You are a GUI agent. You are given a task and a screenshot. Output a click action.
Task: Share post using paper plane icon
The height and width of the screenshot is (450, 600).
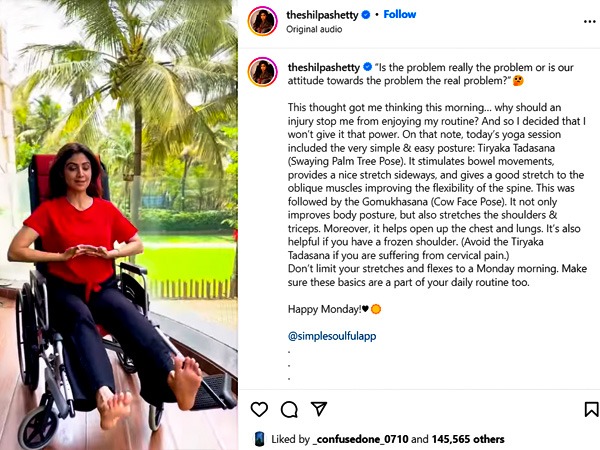pos(319,409)
